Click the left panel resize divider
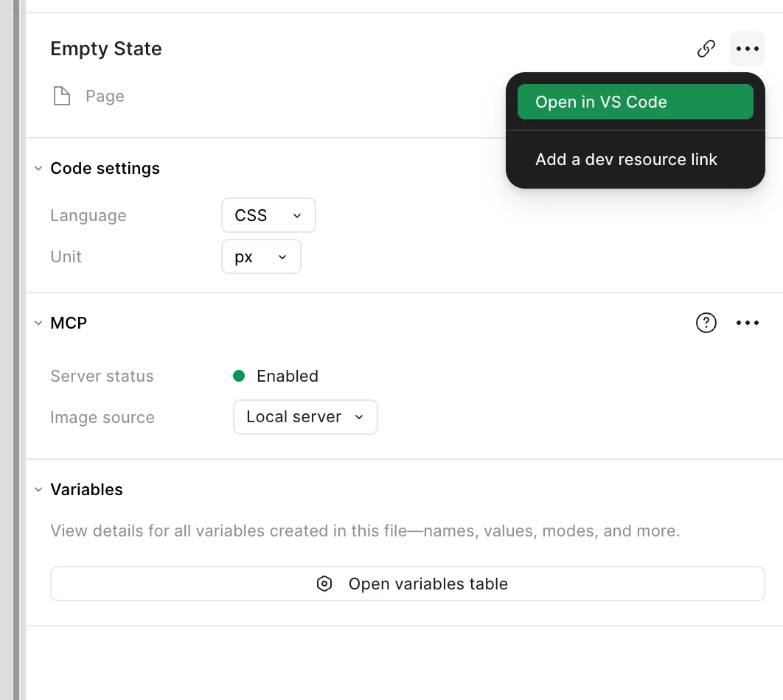 tap(16, 350)
